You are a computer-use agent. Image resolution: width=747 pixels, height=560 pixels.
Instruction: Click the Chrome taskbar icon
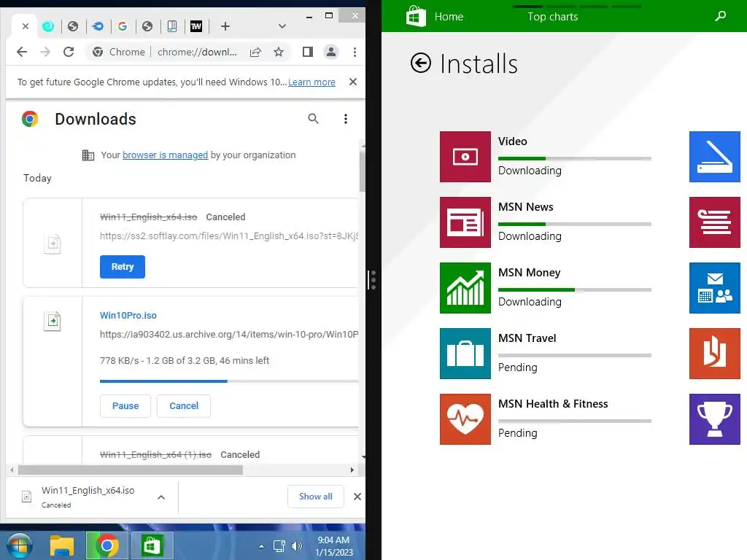(107, 545)
